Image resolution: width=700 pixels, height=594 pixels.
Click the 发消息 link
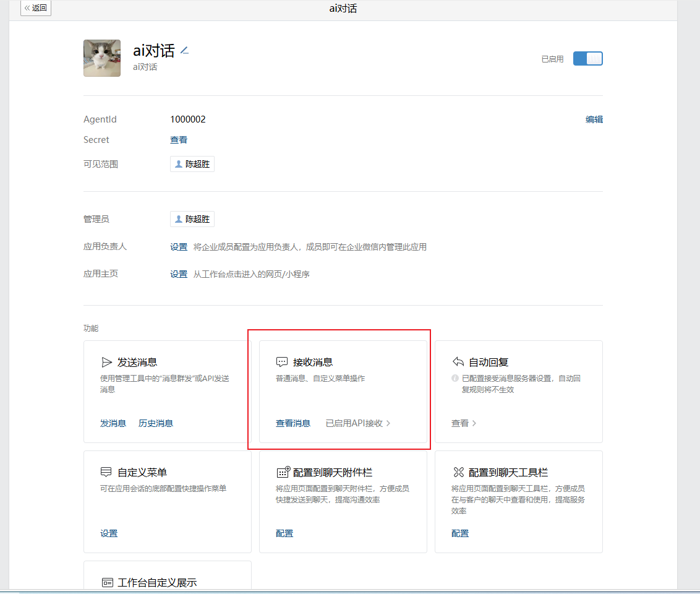tap(113, 423)
